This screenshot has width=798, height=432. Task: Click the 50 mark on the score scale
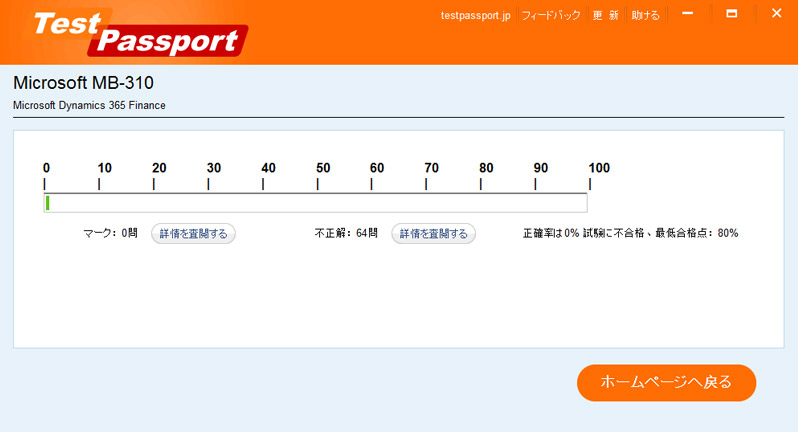[x=323, y=168]
